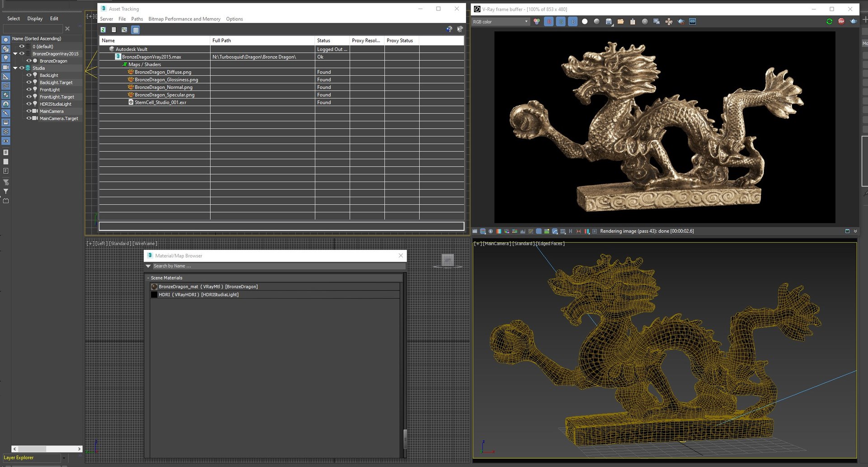
Task: Click Asset Tracking help icon
Action: pos(449,29)
